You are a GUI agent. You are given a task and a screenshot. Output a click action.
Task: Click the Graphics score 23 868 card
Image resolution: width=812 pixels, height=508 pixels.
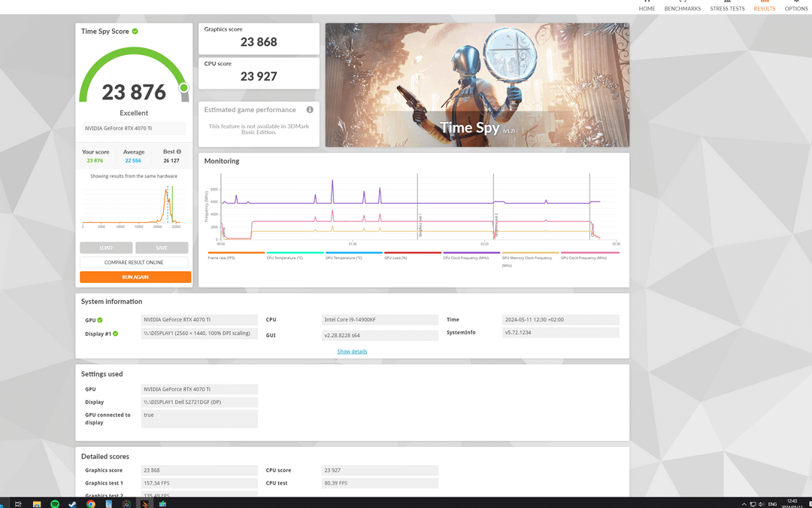click(x=259, y=38)
